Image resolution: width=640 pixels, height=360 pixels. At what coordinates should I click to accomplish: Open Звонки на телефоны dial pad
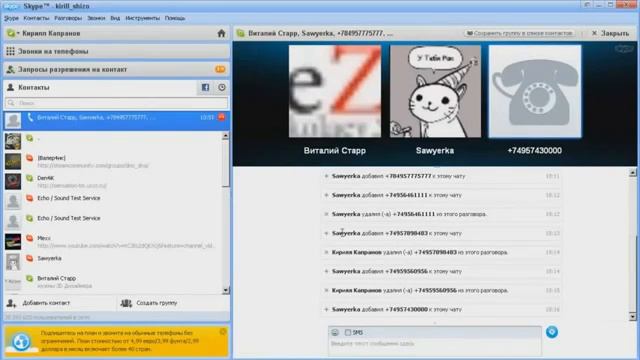pyautogui.click(x=116, y=51)
